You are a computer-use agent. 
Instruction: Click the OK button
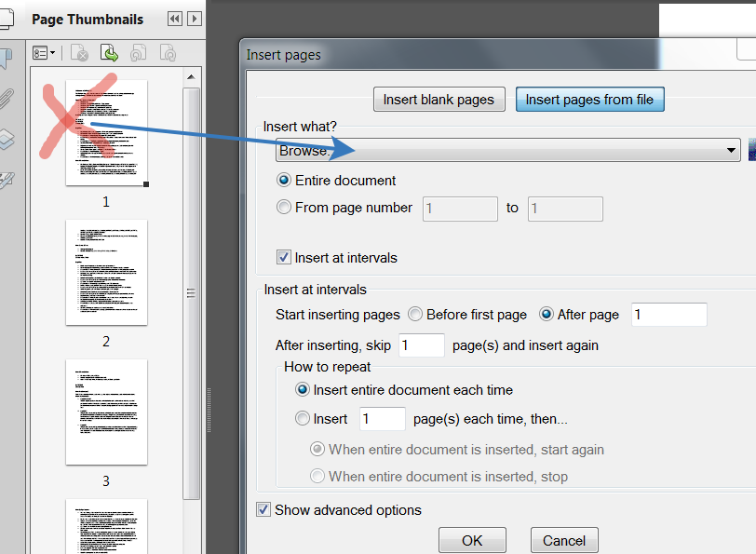(x=473, y=540)
